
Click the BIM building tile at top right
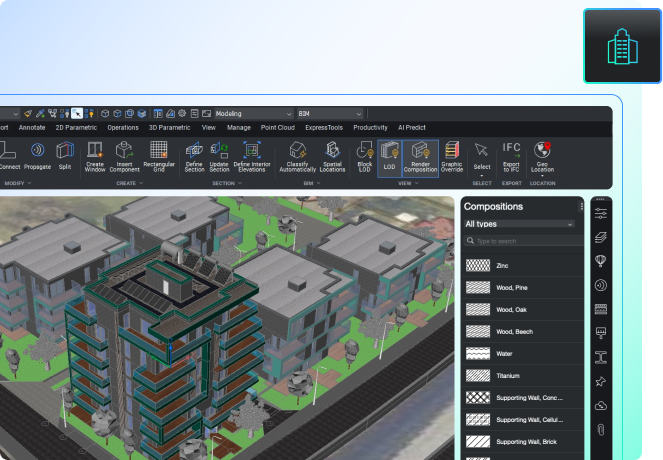tap(622, 46)
